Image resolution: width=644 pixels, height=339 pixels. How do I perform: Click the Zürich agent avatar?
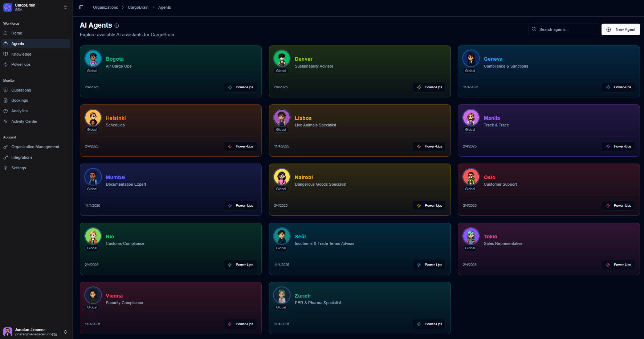282,295
